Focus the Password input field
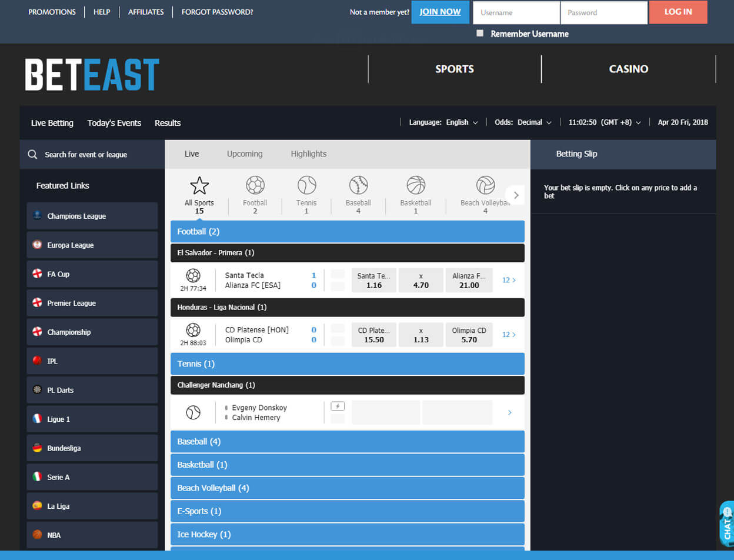 coord(604,12)
